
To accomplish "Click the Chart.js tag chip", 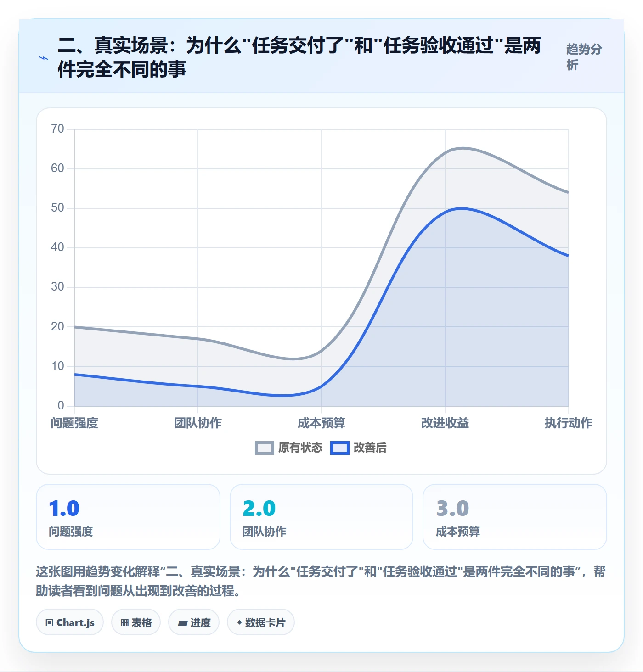I will 70,622.
